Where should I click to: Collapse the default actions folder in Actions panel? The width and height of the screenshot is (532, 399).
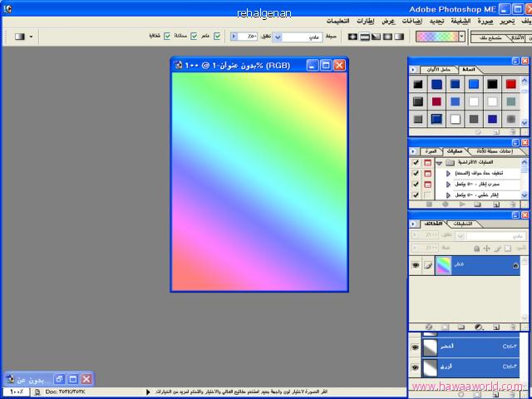tap(439, 162)
